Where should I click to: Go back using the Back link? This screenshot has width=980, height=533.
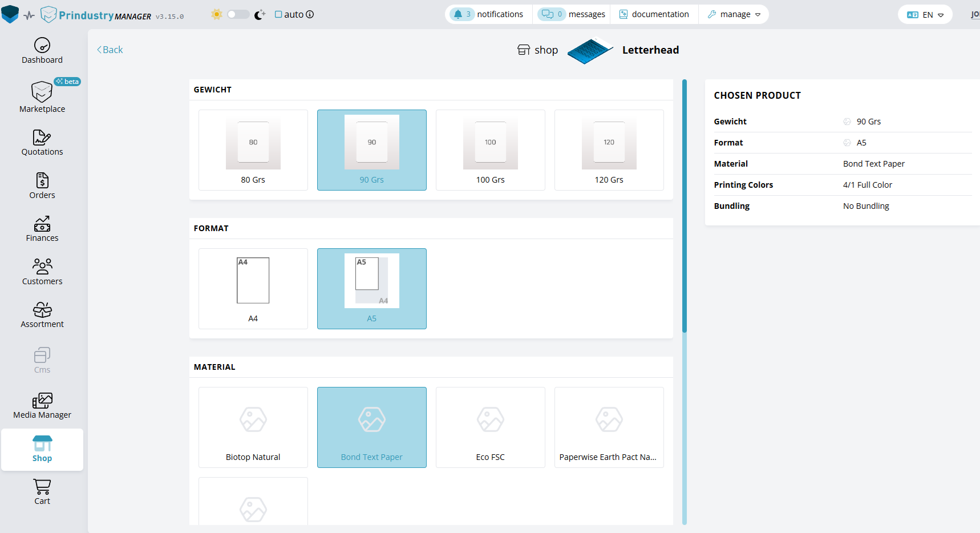click(110, 50)
